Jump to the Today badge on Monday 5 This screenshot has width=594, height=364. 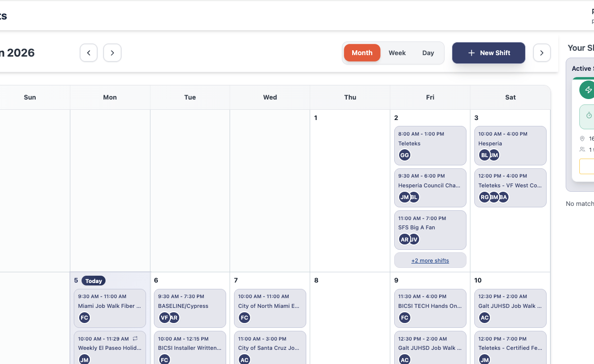[x=93, y=281]
